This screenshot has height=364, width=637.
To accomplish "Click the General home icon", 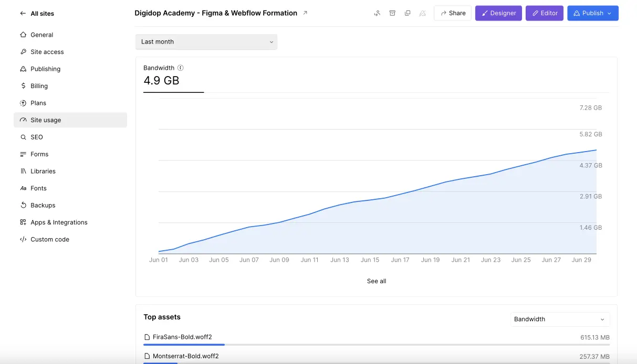I will [x=23, y=35].
